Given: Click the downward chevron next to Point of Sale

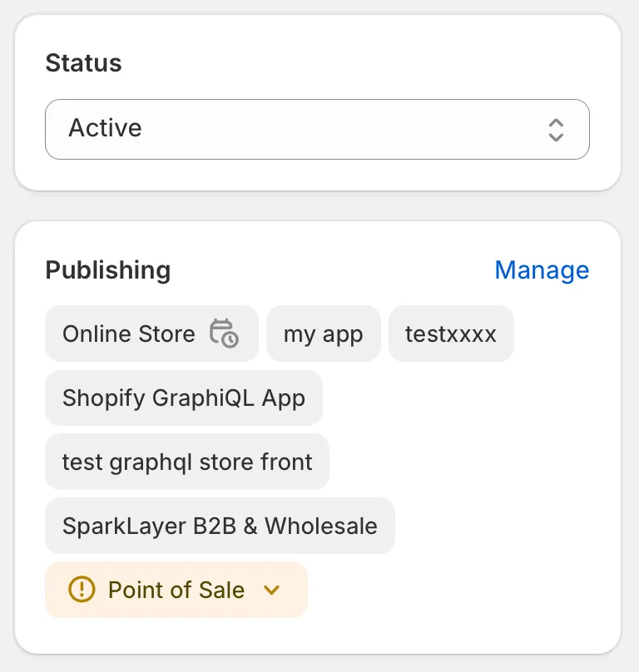Looking at the screenshot, I should 271,590.
